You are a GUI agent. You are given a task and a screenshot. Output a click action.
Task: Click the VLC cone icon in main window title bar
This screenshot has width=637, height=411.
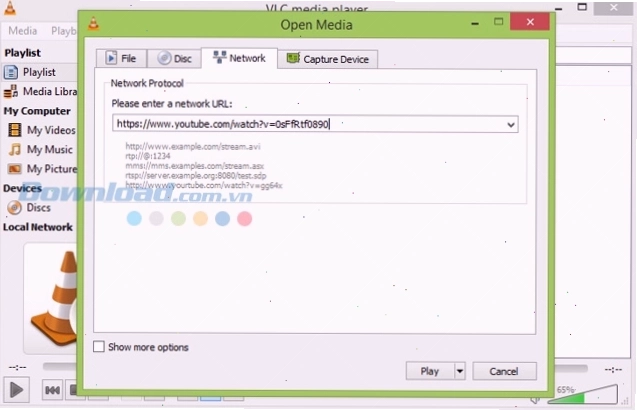[x=10, y=8]
